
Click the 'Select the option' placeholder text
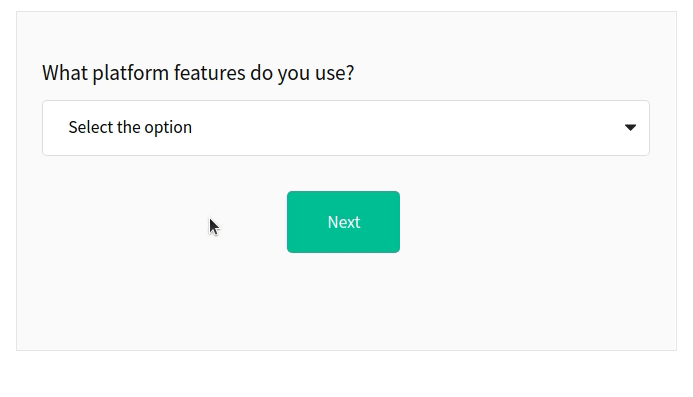130,128
